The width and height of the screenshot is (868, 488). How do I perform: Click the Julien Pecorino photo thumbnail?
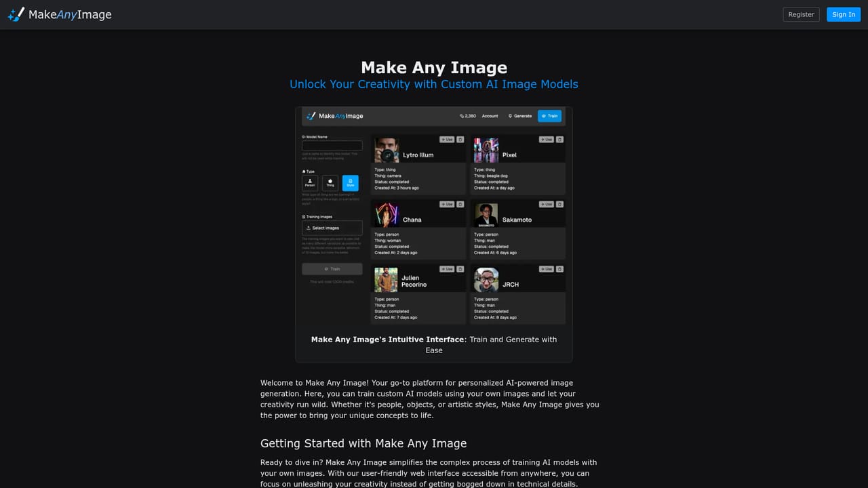click(x=387, y=280)
